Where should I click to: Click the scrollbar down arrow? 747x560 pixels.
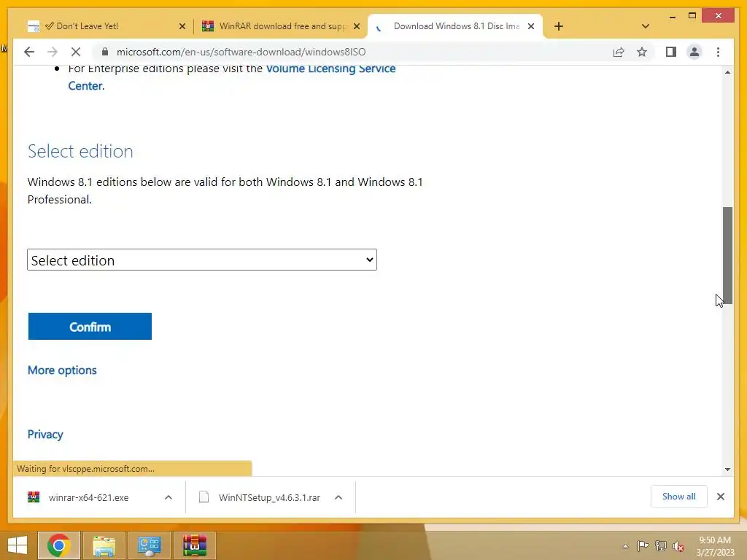point(727,470)
